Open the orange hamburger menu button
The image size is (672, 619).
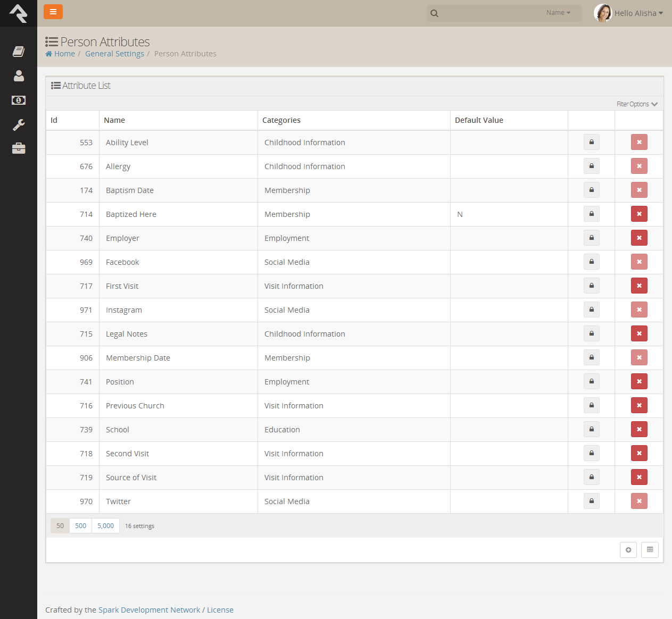coord(53,12)
